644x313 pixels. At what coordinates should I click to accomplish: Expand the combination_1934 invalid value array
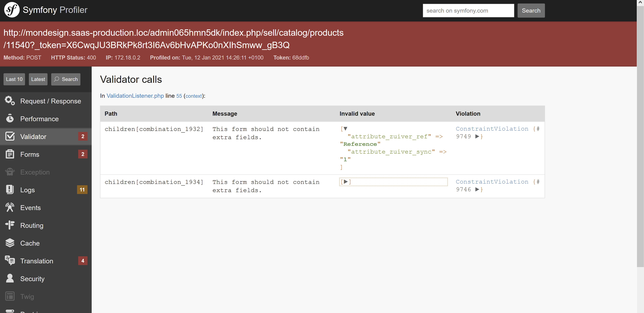click(346, 182)
